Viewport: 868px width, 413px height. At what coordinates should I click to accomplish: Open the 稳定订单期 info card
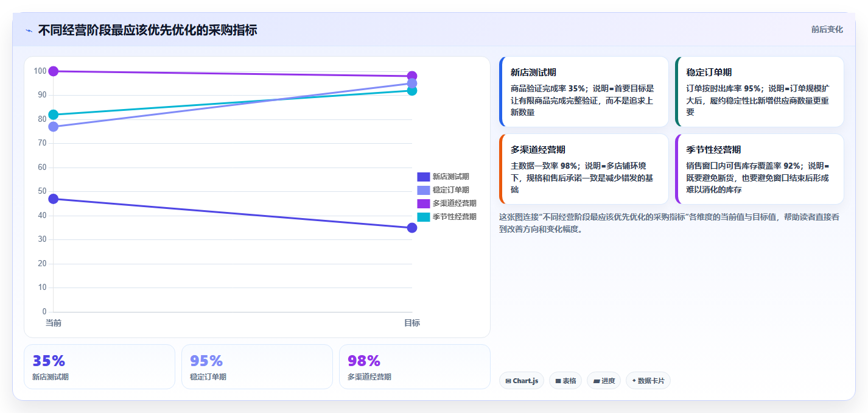tap(760, 92)
